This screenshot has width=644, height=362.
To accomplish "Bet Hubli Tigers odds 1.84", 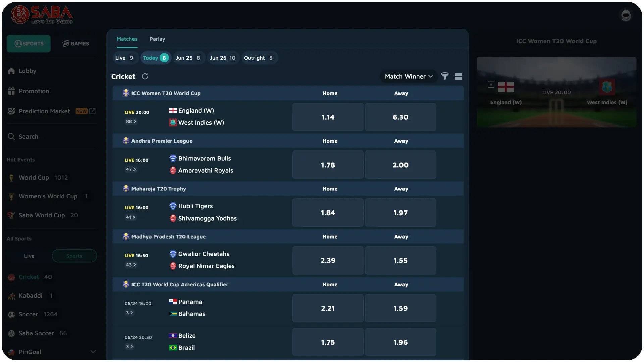I will pos(328,213).
